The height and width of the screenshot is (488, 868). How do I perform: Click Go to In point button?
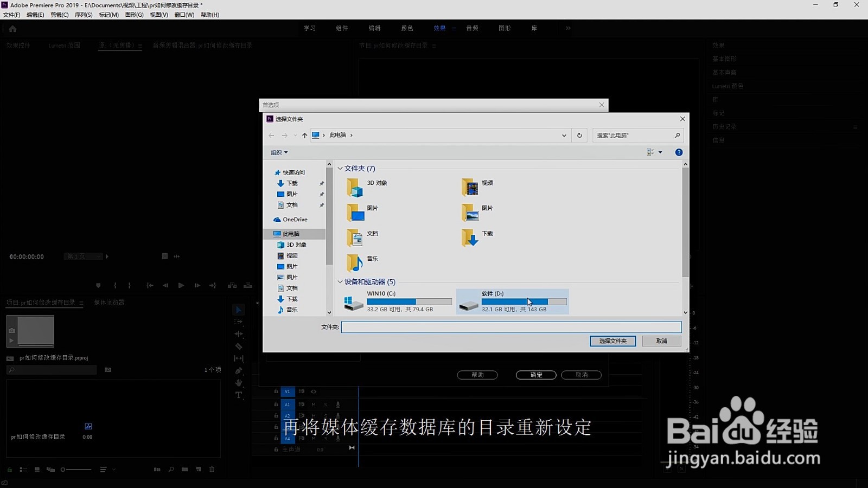tap(150, 285)
